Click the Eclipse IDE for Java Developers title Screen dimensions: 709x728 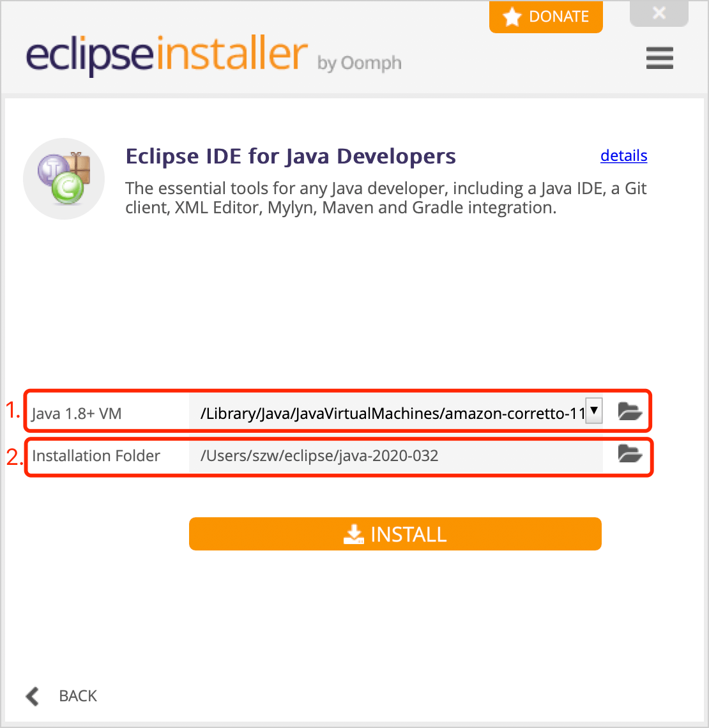[x=291, y=156]
